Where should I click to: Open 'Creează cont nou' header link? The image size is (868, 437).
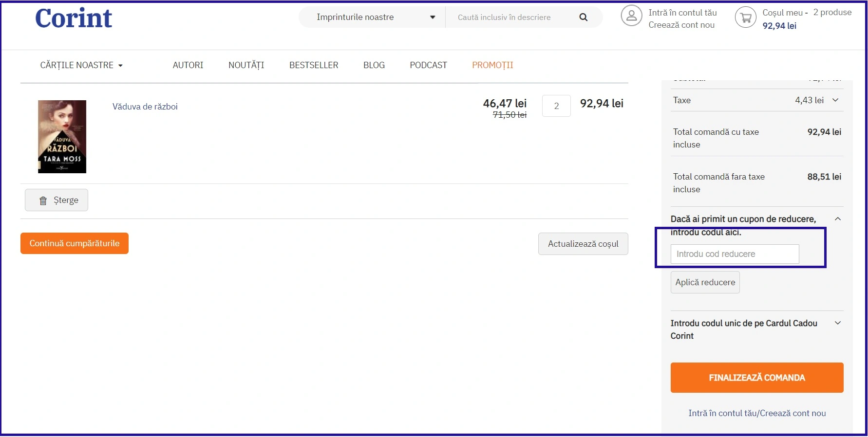pos(681,25)
